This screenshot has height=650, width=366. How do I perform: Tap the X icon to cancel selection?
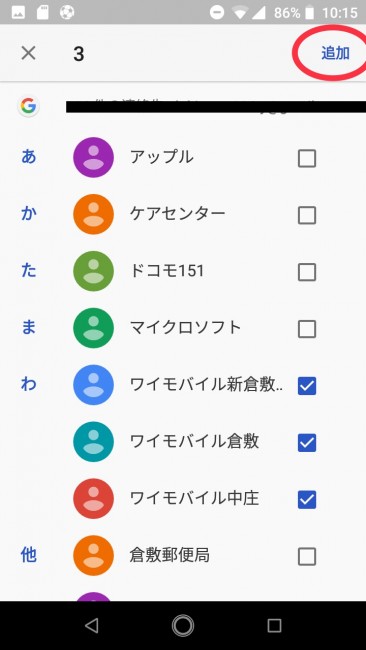click(28, 53)
